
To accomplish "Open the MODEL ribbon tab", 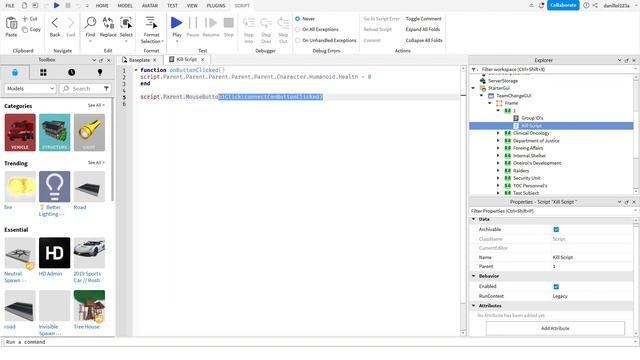I will pyautogui.click(x=125, y=6).
